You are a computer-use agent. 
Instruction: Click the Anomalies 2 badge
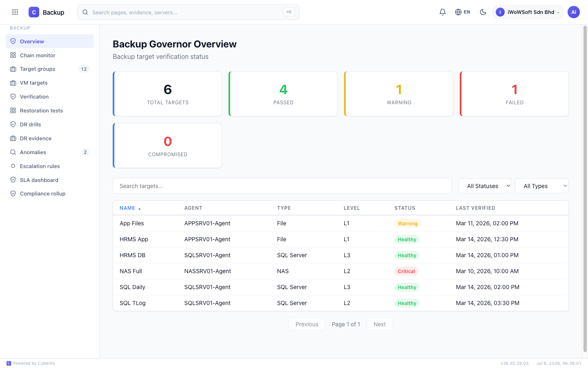(85, 152)
